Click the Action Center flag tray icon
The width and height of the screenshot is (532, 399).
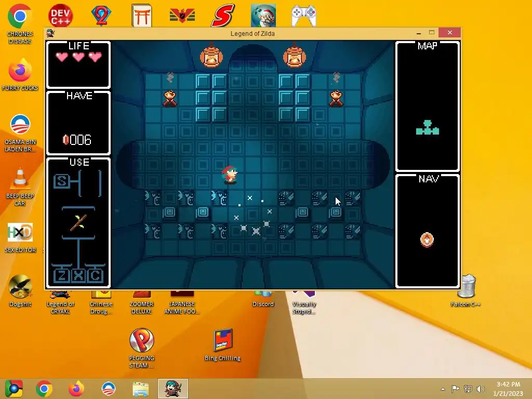coord(455,389)
